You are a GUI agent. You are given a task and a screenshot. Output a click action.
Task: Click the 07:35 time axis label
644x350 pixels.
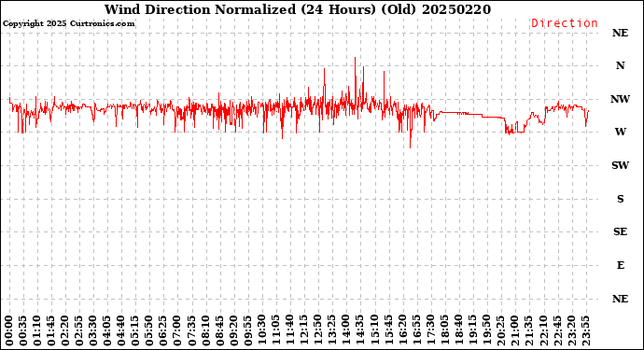coord(191,331)
